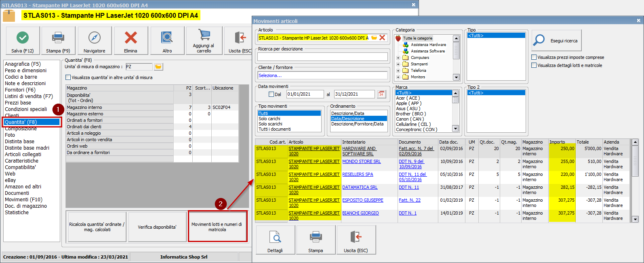
Task: Save the article with Salva (F12)
Action: 23,41
